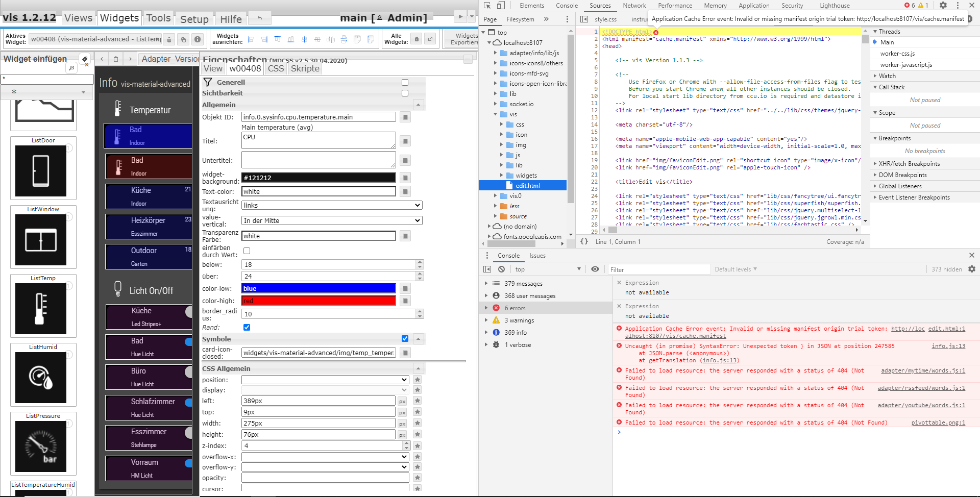This screenshot has height=497, width=980.
Task: Toggle console sidebar icon
Action: point(487,269)
